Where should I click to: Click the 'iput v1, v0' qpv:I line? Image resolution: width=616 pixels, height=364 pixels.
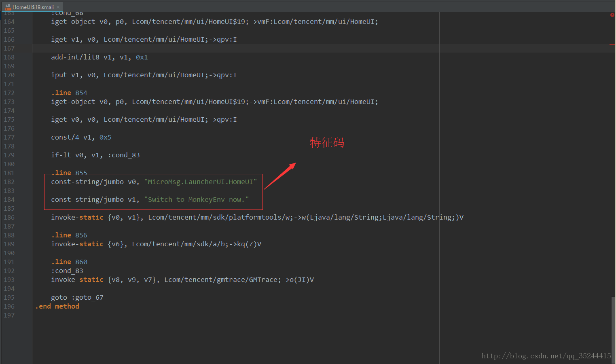(144, 75)
